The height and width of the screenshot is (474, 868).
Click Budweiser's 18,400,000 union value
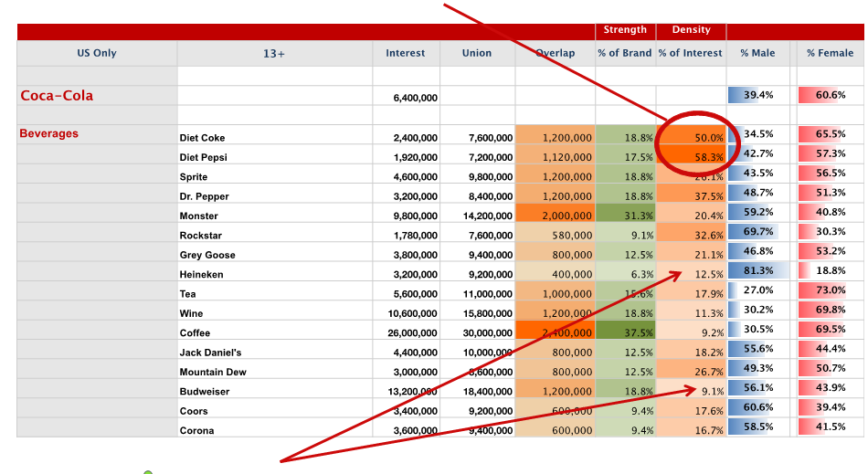click(x=488, y=392)
